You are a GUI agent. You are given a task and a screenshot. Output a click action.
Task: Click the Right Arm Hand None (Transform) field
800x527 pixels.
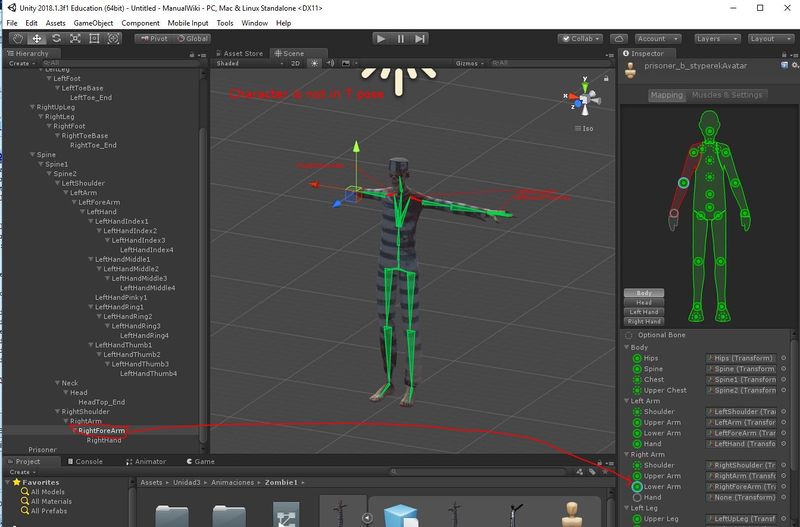click(x=742, y=497)
